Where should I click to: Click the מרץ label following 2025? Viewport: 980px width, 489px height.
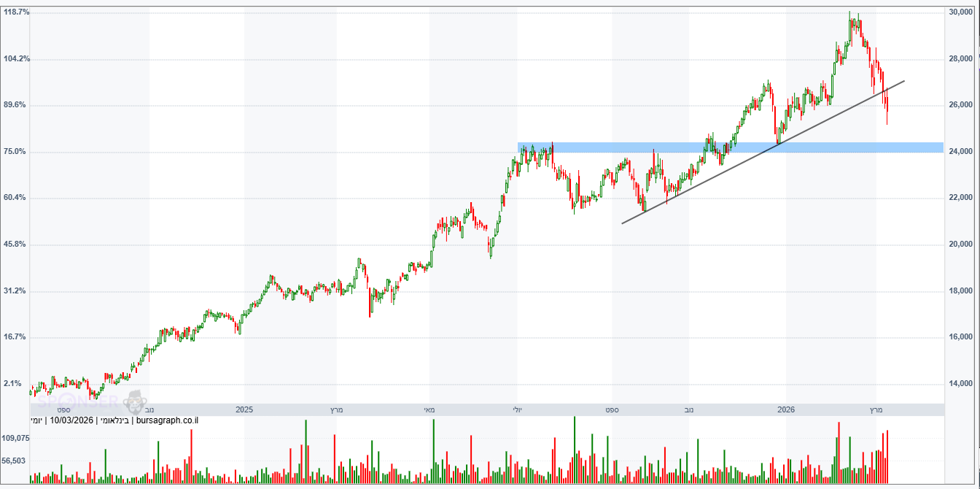click(336, 410)
